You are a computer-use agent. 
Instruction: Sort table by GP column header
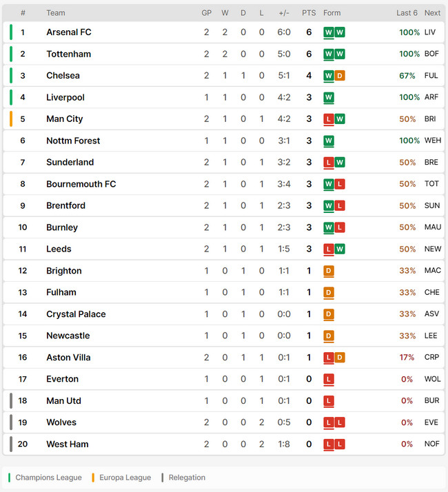(207, 13)
